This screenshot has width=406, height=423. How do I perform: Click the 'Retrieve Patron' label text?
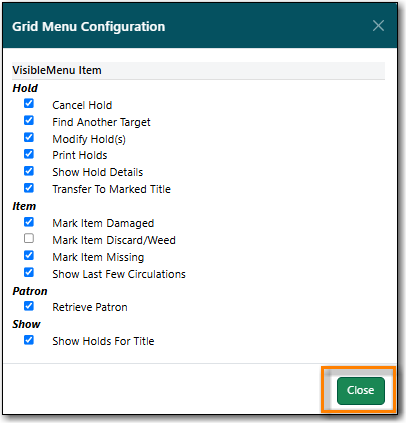[x=90, y=307]
